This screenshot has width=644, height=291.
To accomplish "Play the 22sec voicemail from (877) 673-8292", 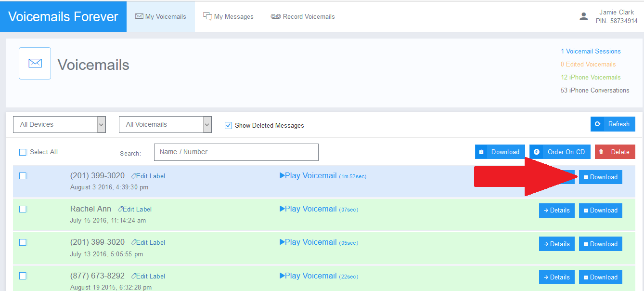I will coord(308,276).
